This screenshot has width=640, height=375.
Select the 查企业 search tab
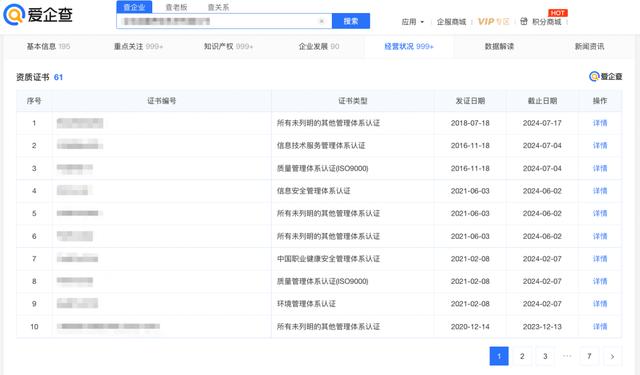pyautogui.click(x=134, y=7)
